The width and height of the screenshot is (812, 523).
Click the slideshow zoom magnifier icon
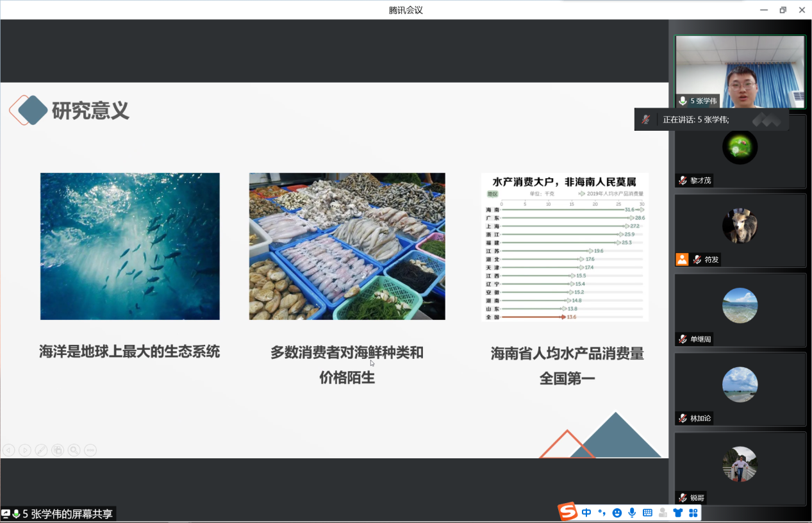tap(74, 451)
